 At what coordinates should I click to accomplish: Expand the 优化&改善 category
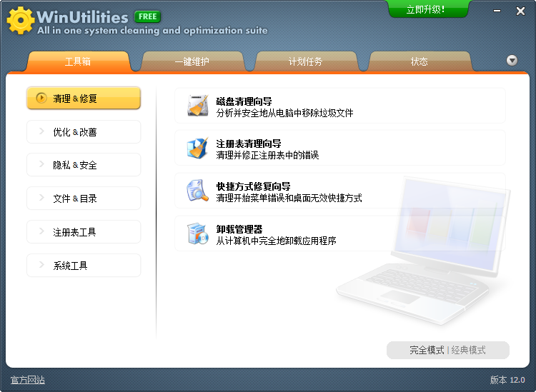pos(84,132)
